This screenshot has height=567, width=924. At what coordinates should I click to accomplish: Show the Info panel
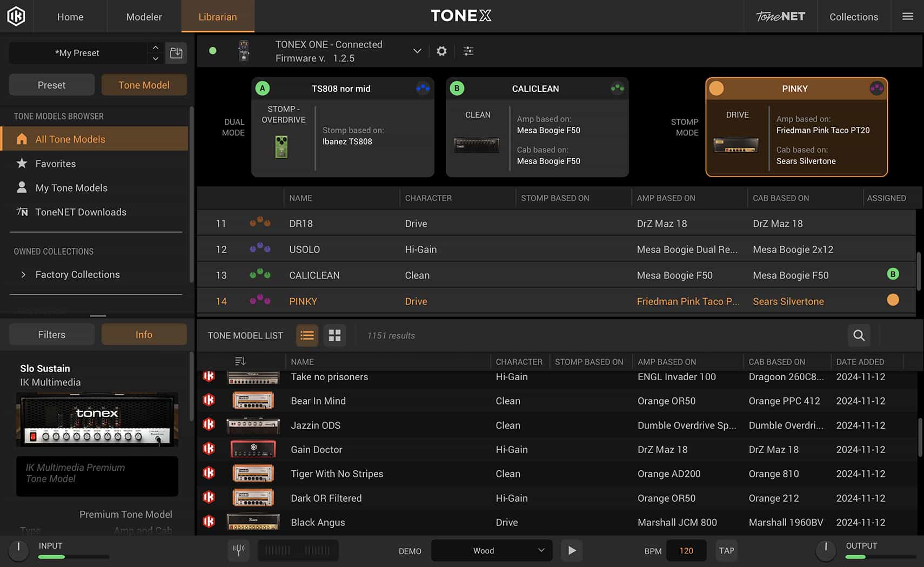[144, 334]
